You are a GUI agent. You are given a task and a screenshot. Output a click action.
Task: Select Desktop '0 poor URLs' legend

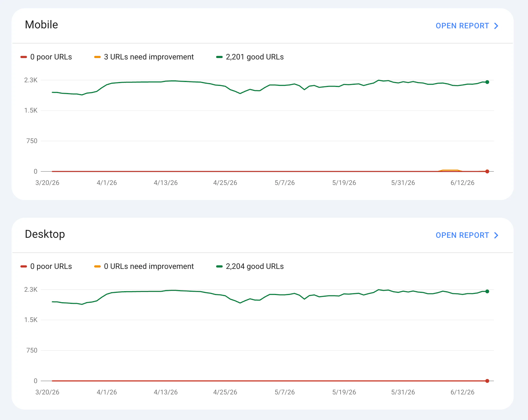(46, 266)
